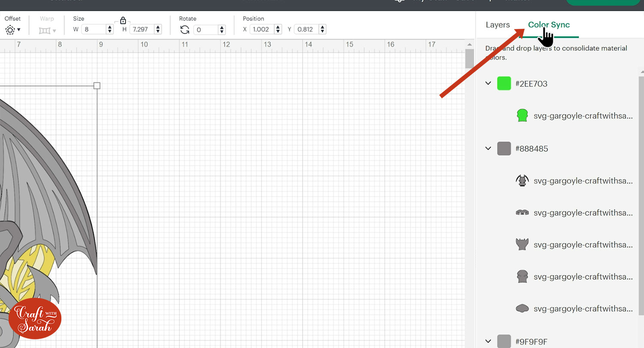Decrease rotation with the down arrow

[x=222, y=32]
